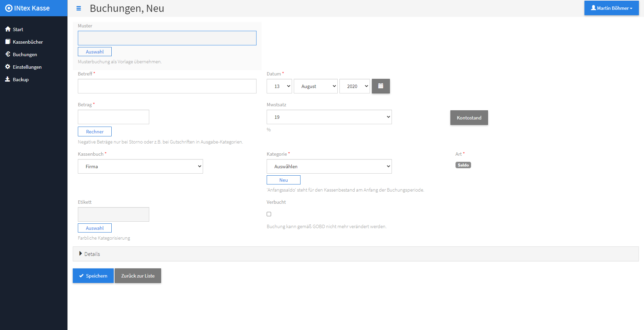Click the INtex Kasse brand title
The height and width of the screenshot is (330, 644).
coord(32,8)
